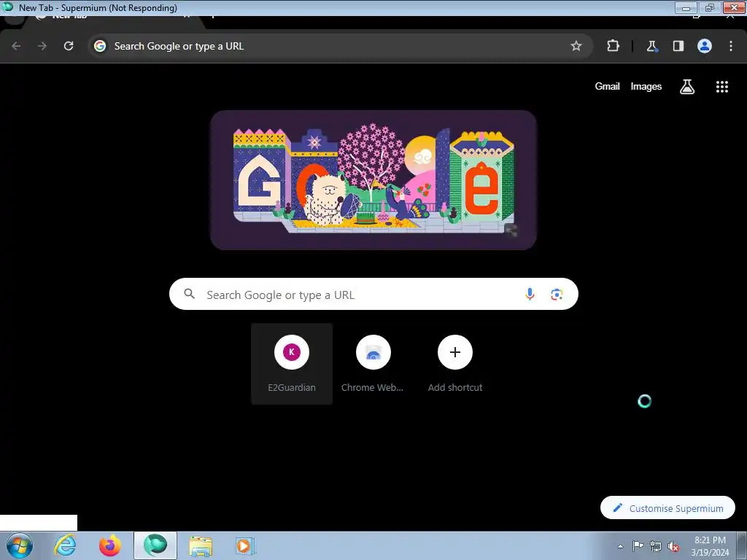Click the search magnifier icon

point(189,294)
